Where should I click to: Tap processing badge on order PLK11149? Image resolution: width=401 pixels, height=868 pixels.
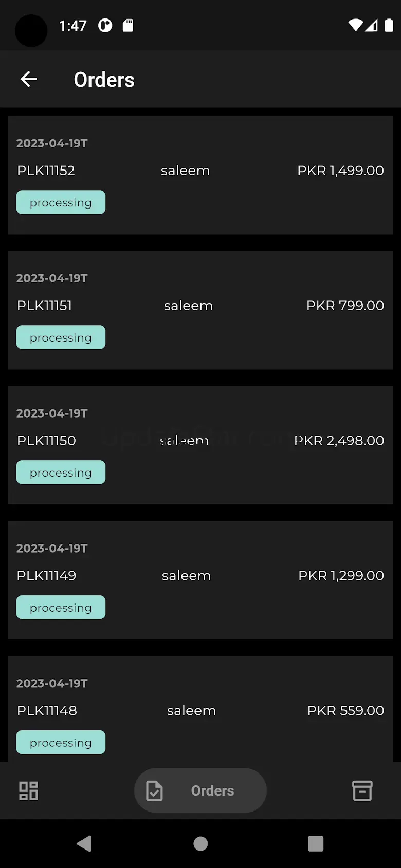coord(61,608)
